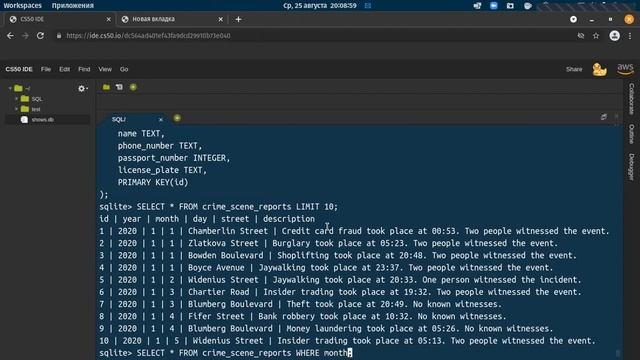
Task: Switch to the CS50 IDE browser tab
Action: click(x=59, y=19)
